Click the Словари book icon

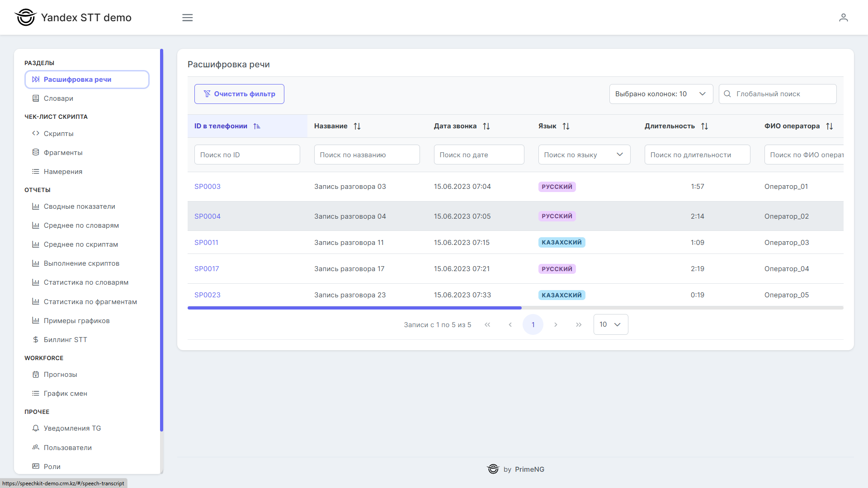36,99
